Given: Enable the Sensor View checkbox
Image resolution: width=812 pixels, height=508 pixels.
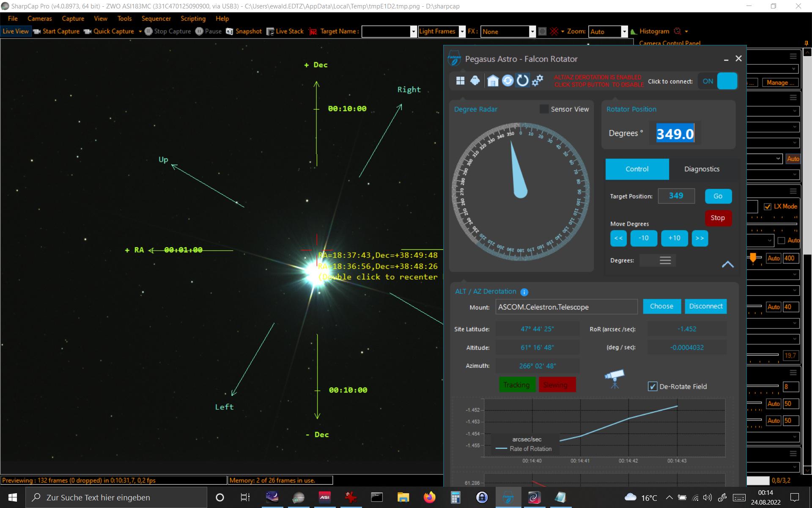Looking at the screenshot, I should pos(544,109).
